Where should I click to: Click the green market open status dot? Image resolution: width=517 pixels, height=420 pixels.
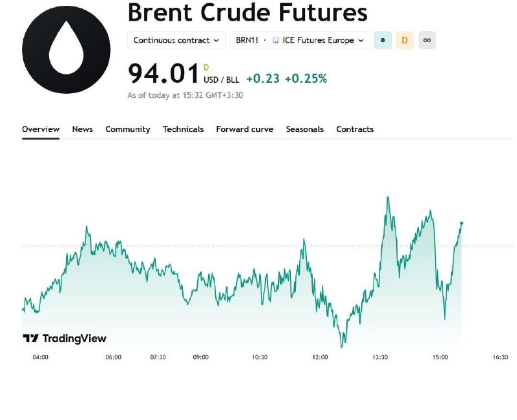[x=383, y=40]
